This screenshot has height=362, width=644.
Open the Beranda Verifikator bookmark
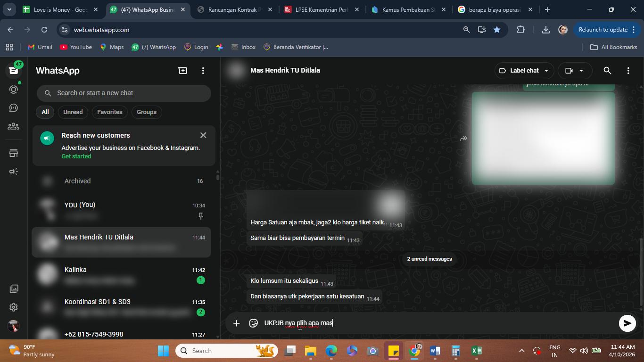click(296, 47)
